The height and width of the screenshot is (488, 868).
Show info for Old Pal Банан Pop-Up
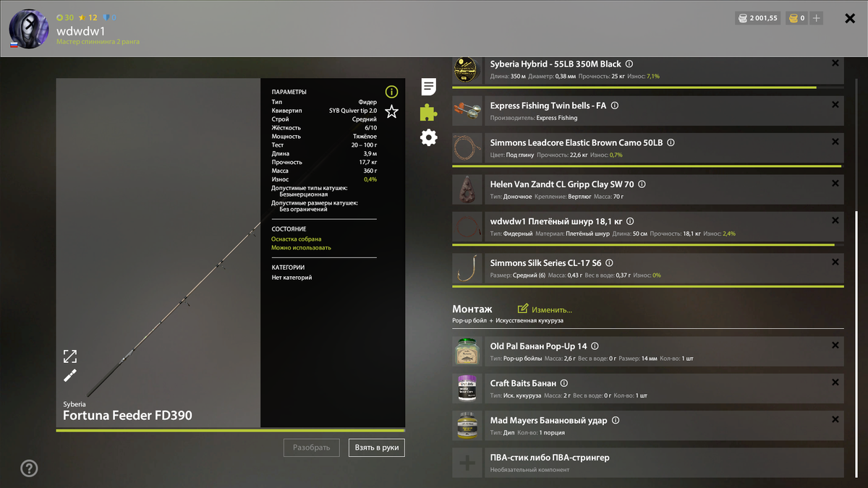click(595, 346)
